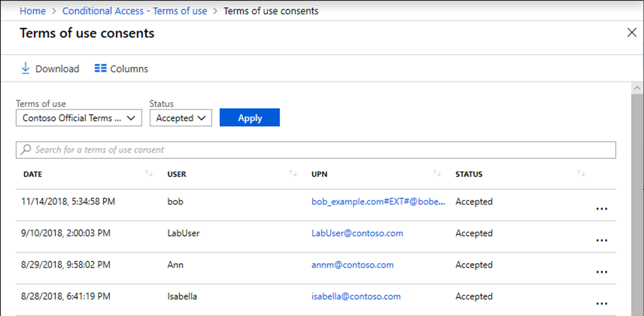This screenshot has width=644, height=316.
Task: Click Accepted status in Isabella row
Action: pos(474,297)
